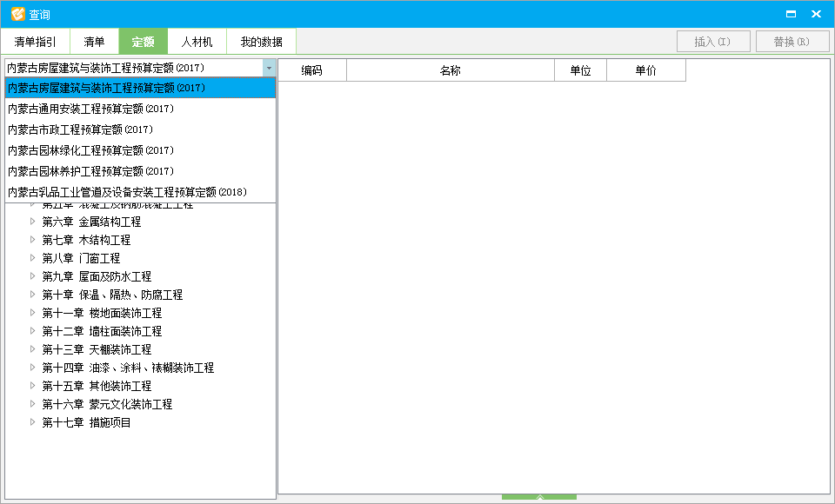Expand 第八章 门窗工程 node
835x504 pixels.
pyautogui.click(x=32, y=257)
